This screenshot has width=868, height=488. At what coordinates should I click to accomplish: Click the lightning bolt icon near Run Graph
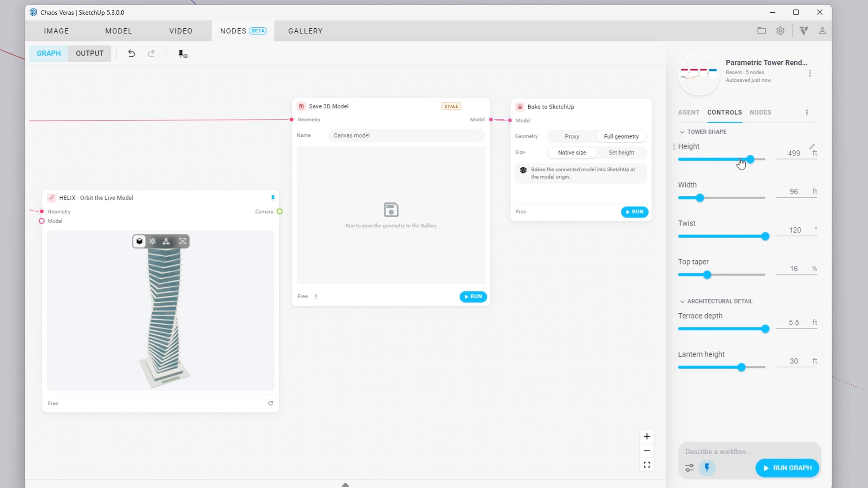(707, 468)
